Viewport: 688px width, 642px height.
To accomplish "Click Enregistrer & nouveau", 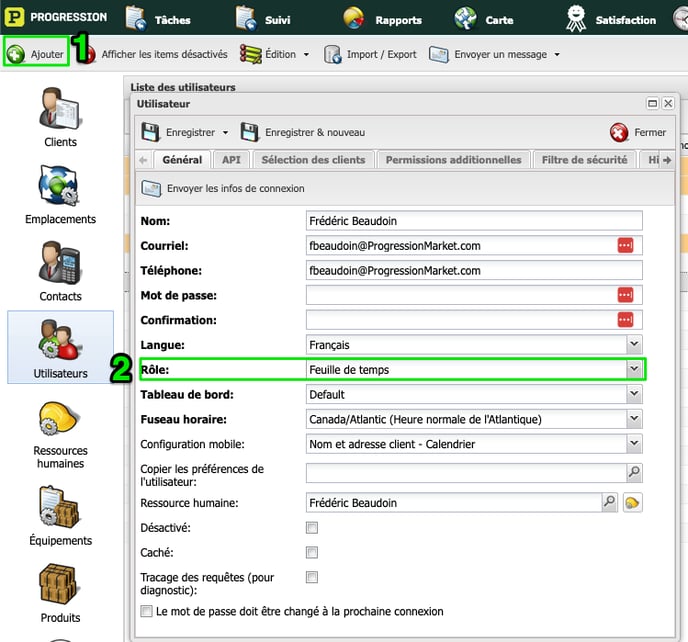I will coord(303,132).
